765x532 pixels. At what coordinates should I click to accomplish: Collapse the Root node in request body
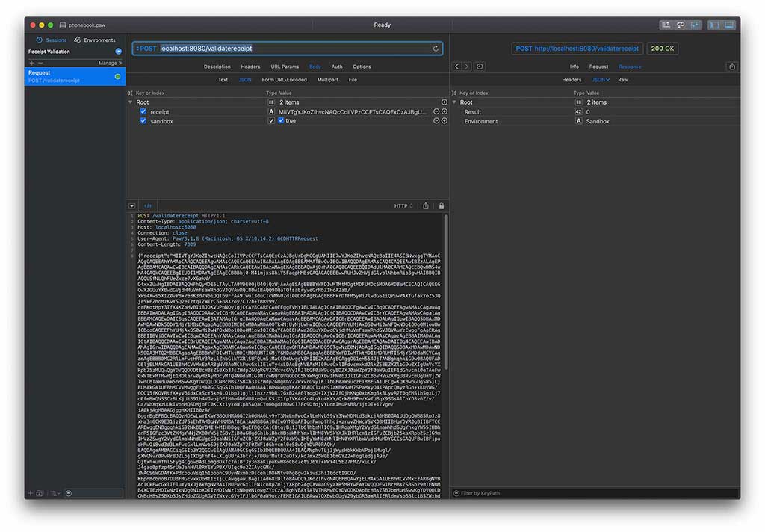pyautogui.click(x=131, y=102)
